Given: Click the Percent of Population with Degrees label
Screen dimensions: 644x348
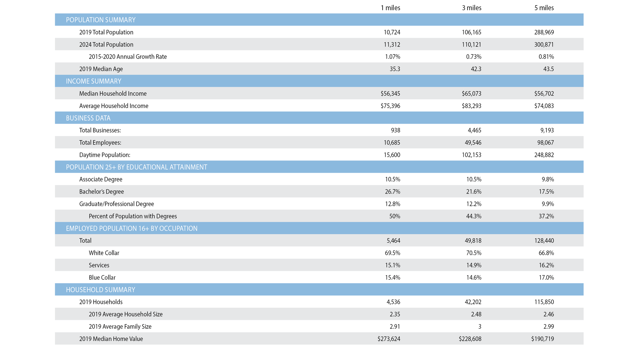Looking at the screenshot, I should click(133, 216).
